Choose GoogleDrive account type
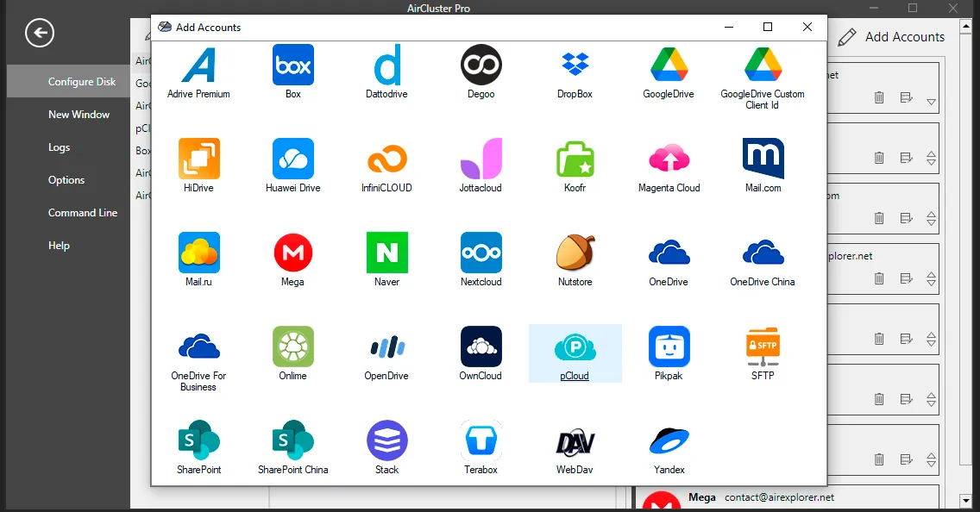Viewport: 980px width, 512px height. pyautogui.click(x=669, y=72)
